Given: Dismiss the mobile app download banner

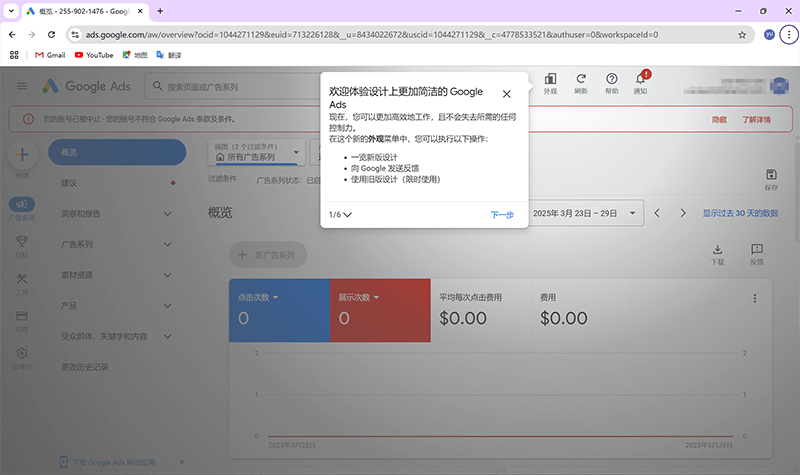Looking at the screenshot, I should [x=182, y=462].
